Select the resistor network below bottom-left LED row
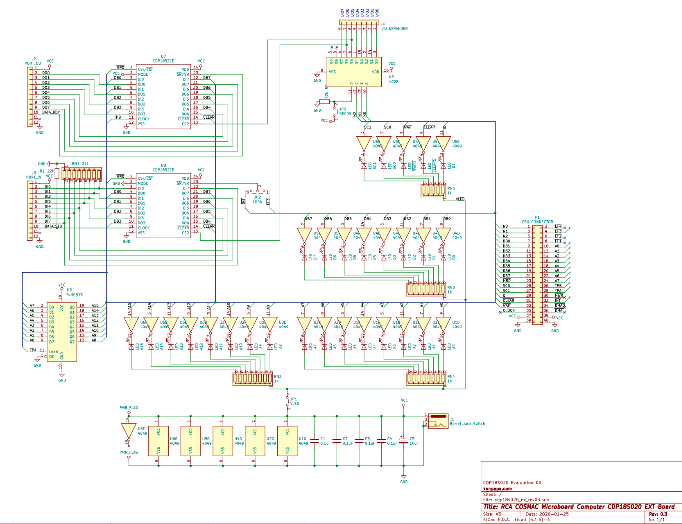The height and width of the screenshot is (524, 682). [252, 378]
